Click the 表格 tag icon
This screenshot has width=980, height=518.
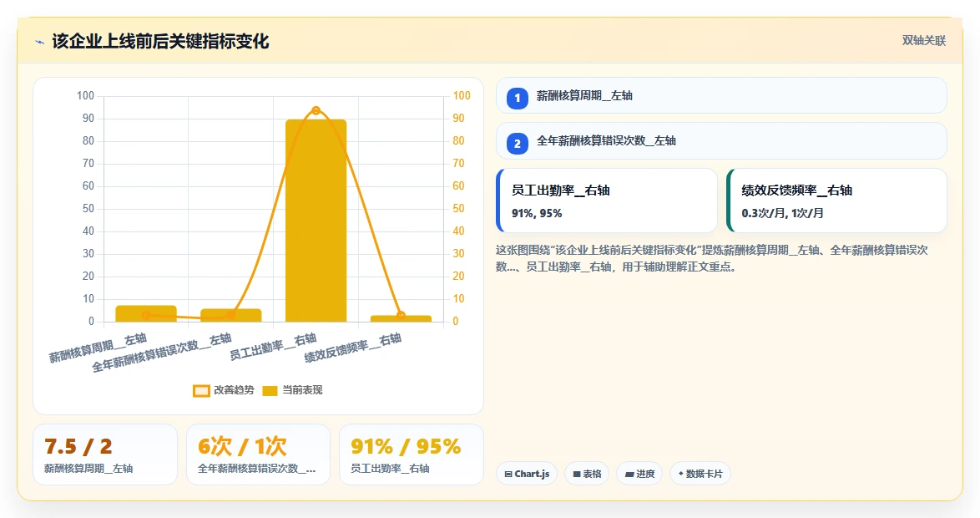tap(576, 475)
